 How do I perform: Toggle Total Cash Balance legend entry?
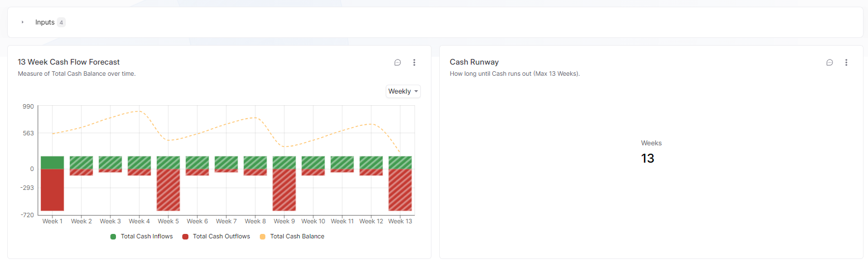click(292, 236)
